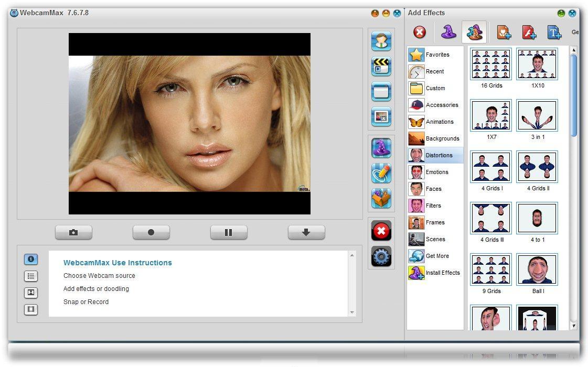This screenshot has width=588, height=367.
Task: Click the effects list scroll down arrow
Action: 573,326
